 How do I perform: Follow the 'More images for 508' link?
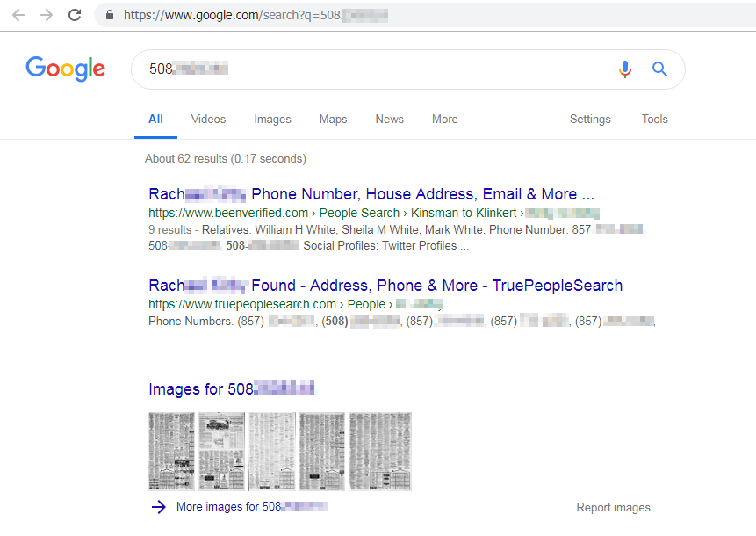[x=252, y=507]
